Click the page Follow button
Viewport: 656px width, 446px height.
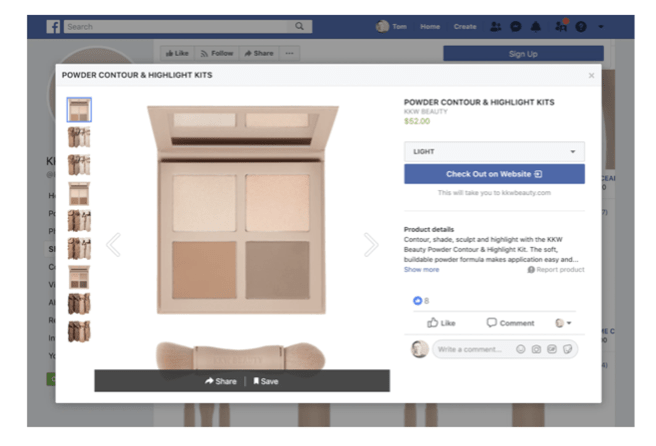click(x=217, y=53)
